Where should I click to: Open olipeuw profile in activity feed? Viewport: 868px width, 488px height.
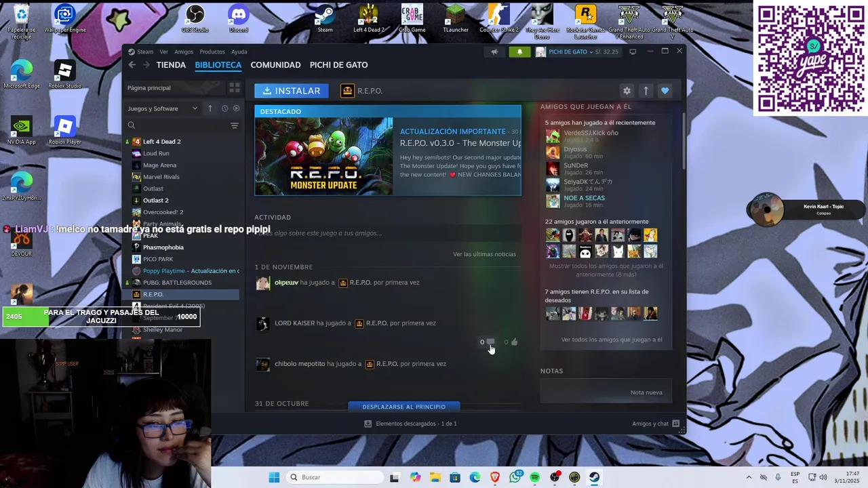point(286,283)
